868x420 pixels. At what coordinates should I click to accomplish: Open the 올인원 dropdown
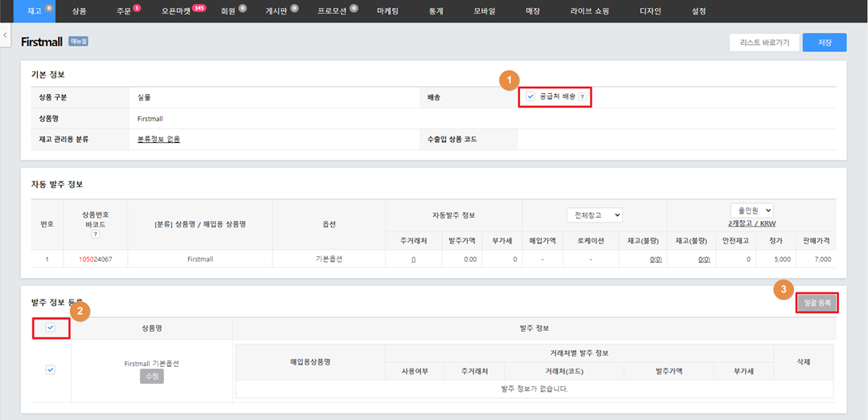point(751,210)
